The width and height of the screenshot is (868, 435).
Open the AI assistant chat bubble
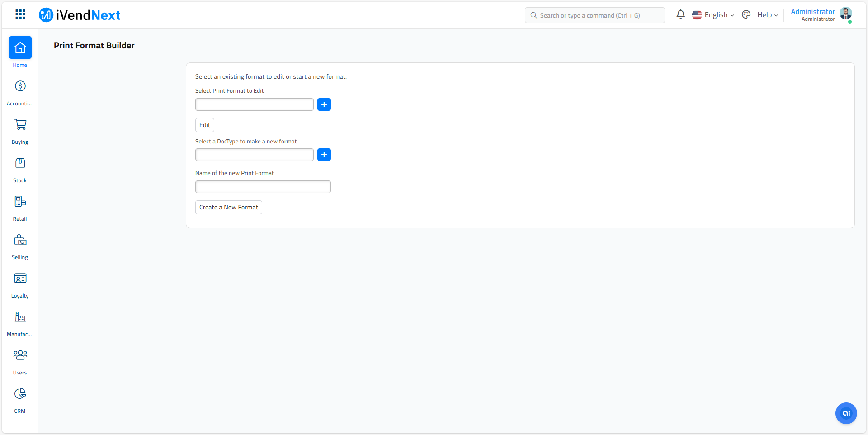[846, 413]
